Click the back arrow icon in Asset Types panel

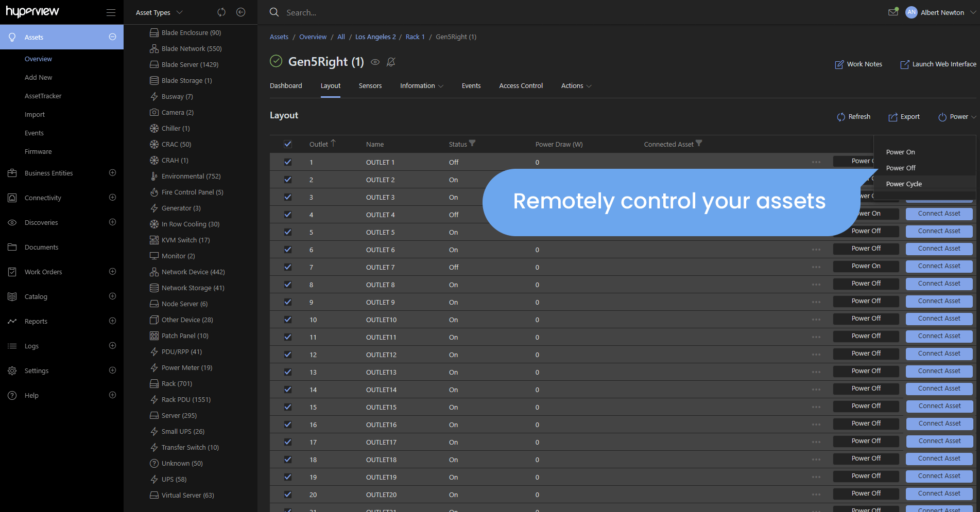(240, 12)
